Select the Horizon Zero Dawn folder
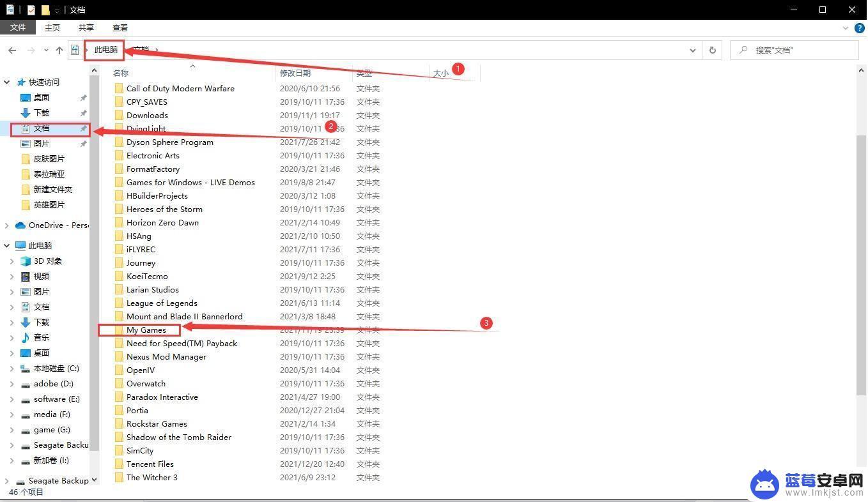Image resolution: width=868 pixels, height=502 pixels. 162,223
